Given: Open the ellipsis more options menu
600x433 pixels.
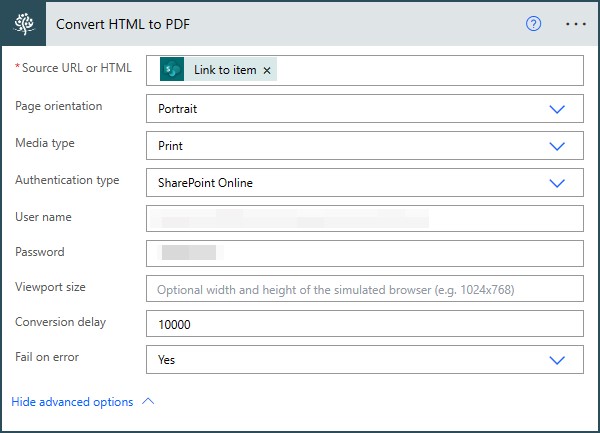Looking at the screenshot, I should [x=576, y=24].
